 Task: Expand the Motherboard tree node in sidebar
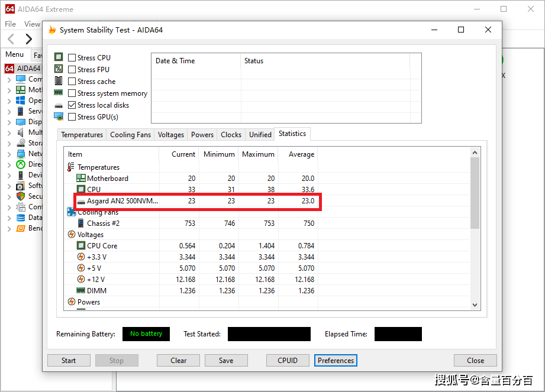[9, 90]
